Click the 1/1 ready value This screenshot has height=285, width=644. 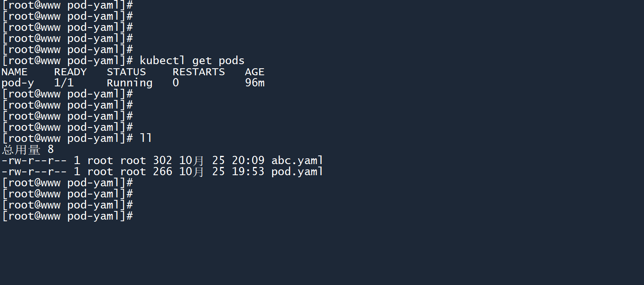click(x=64, y=83)
